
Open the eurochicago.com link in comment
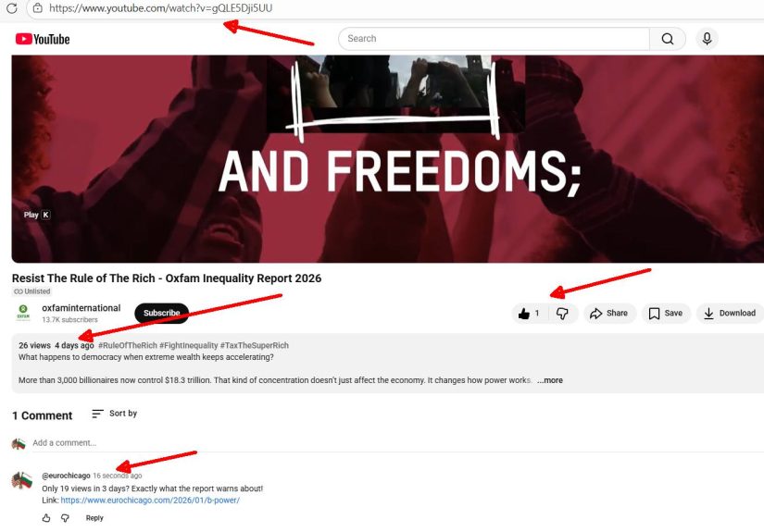click(x=150, y=501)
